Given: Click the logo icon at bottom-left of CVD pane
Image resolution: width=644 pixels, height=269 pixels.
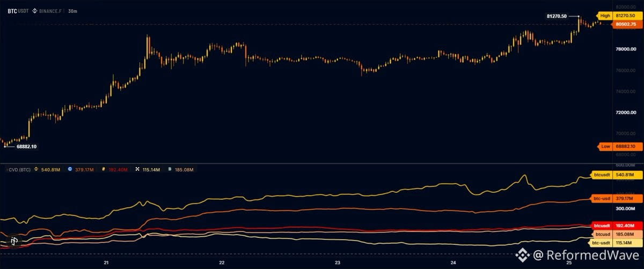Looking at the screenshot, I should pyautogui.click(x=14, y=241).
